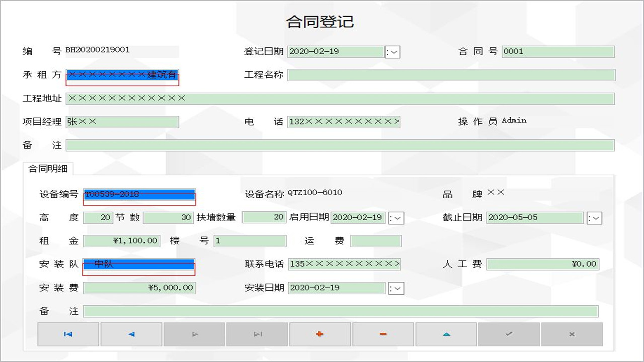This screenshot has height=362, width=644.
Task: Click the orange minus icon to delete the record
Action: [x=383, y=334]
